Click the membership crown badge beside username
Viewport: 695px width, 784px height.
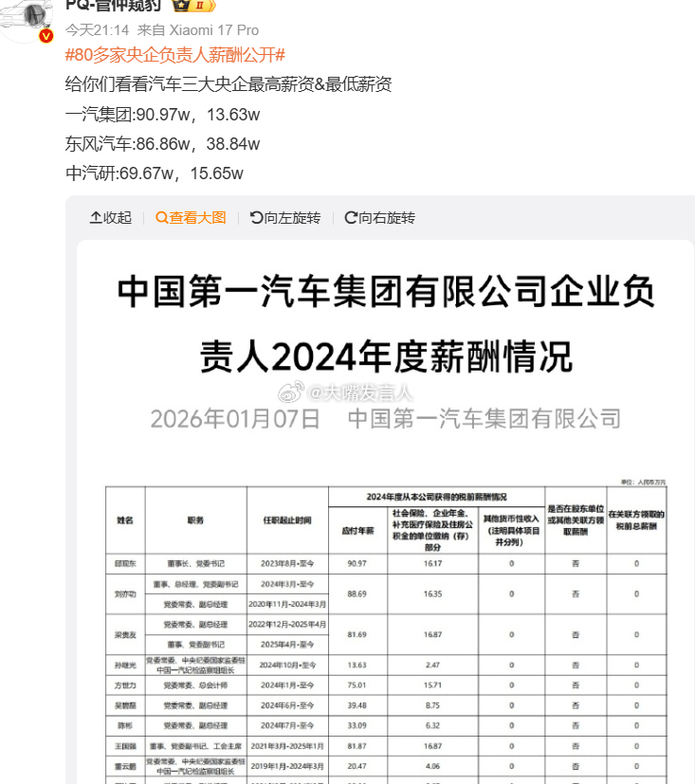(193, 5)
